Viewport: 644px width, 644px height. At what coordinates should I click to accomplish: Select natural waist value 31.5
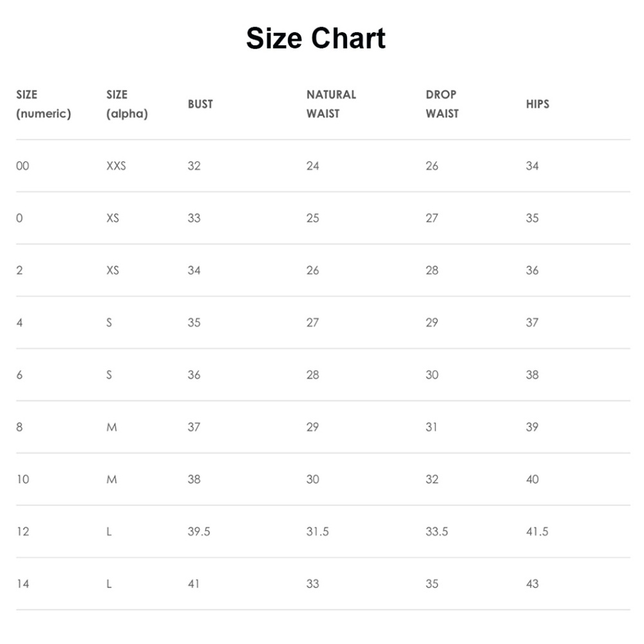coord(317,531)
